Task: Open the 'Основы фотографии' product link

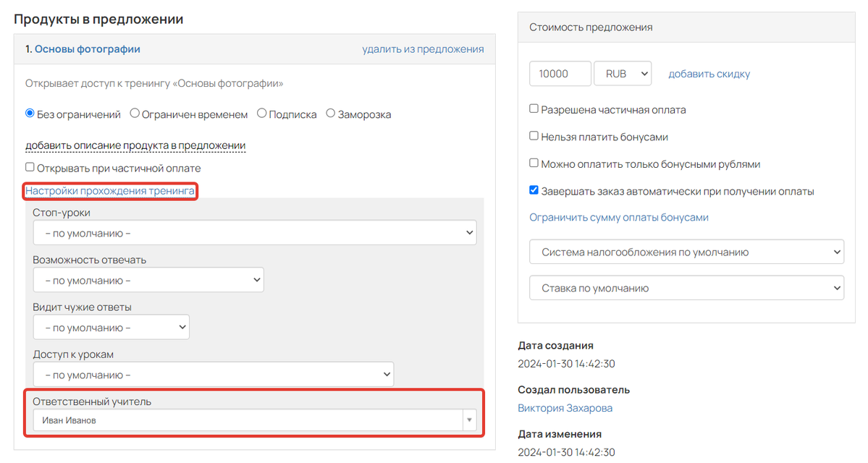Action: pyautogui.click(x=88, y=49)
